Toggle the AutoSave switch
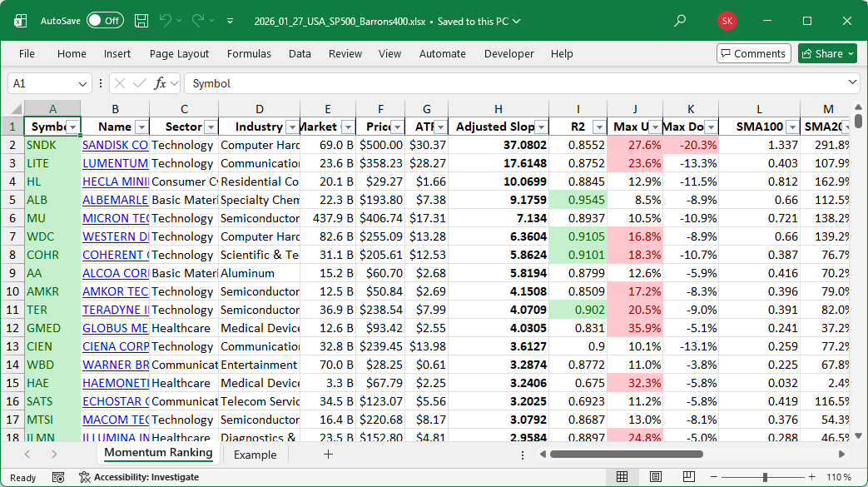Viewport: 868px width, 487px height. tap(105, 21)
